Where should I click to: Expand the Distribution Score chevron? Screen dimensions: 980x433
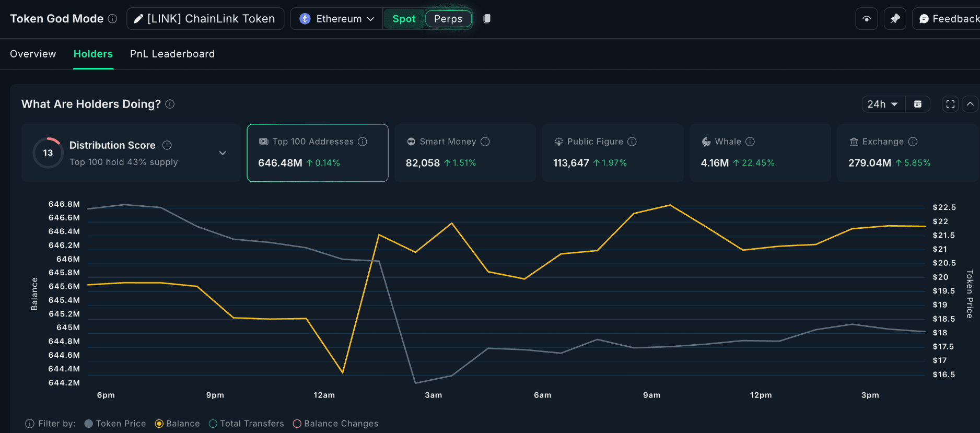[223, 153]
